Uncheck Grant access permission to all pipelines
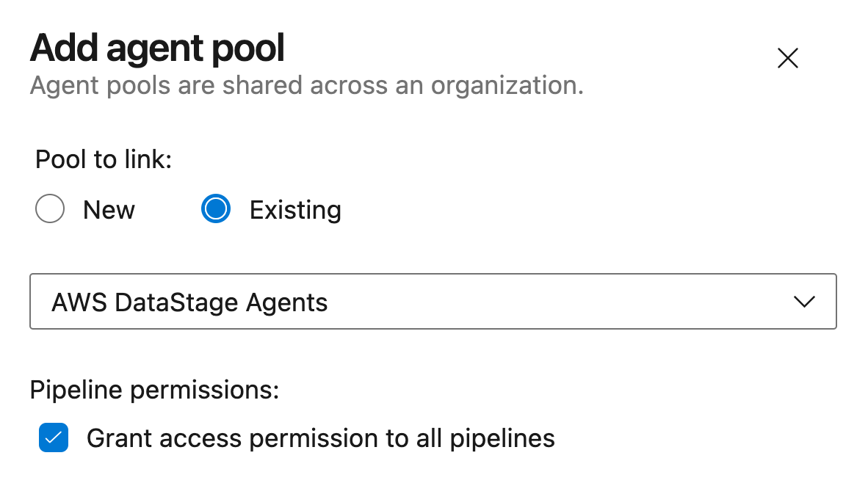The width and height of the screenshot is (868, 483). tap(54, 438)
